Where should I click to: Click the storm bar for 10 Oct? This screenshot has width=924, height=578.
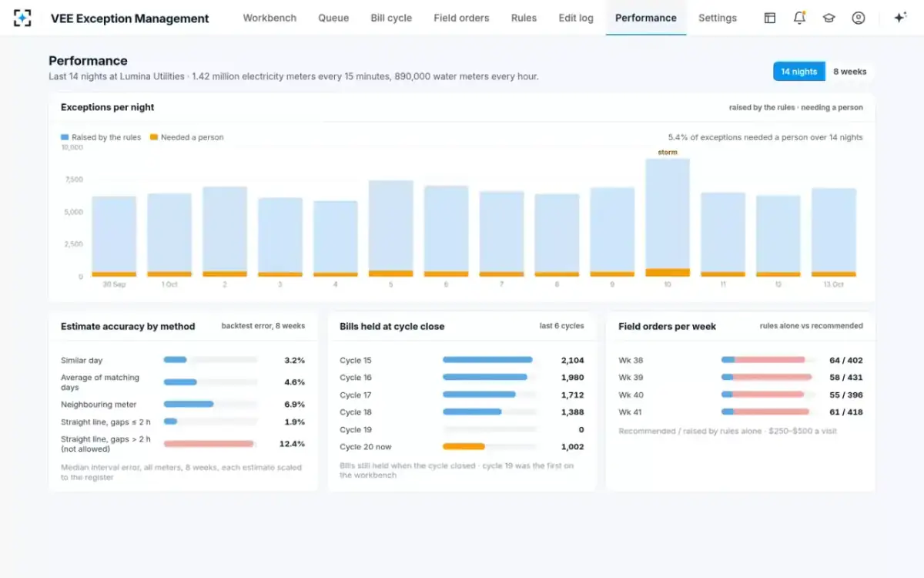pyautogui.click(x=668, y=217)
